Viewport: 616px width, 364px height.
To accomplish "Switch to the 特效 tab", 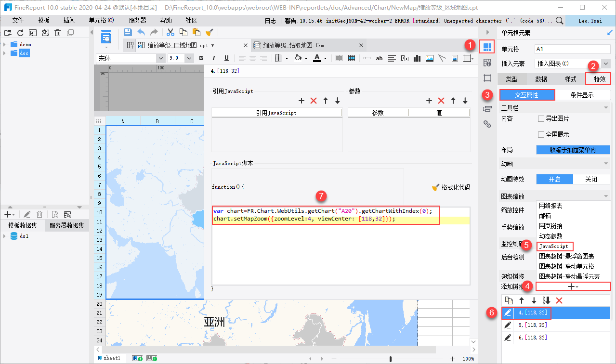I will 599,79.
